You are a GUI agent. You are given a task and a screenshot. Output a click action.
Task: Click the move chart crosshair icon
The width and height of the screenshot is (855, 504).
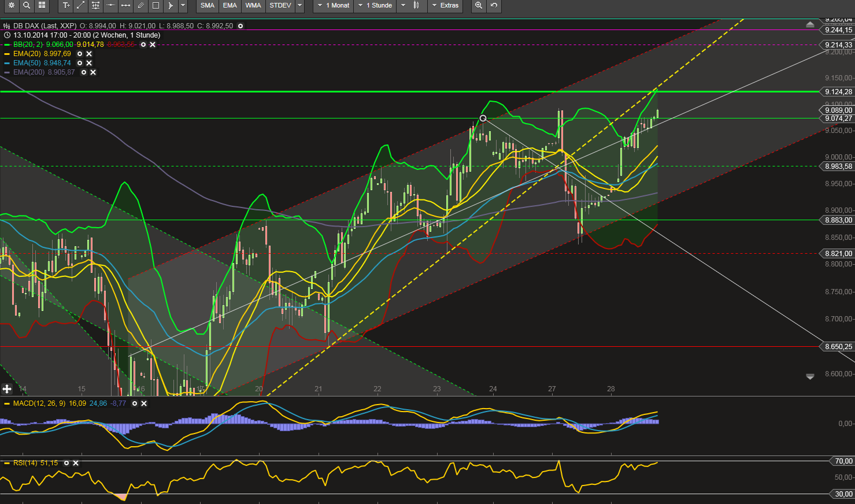click(x=7, y=389)
